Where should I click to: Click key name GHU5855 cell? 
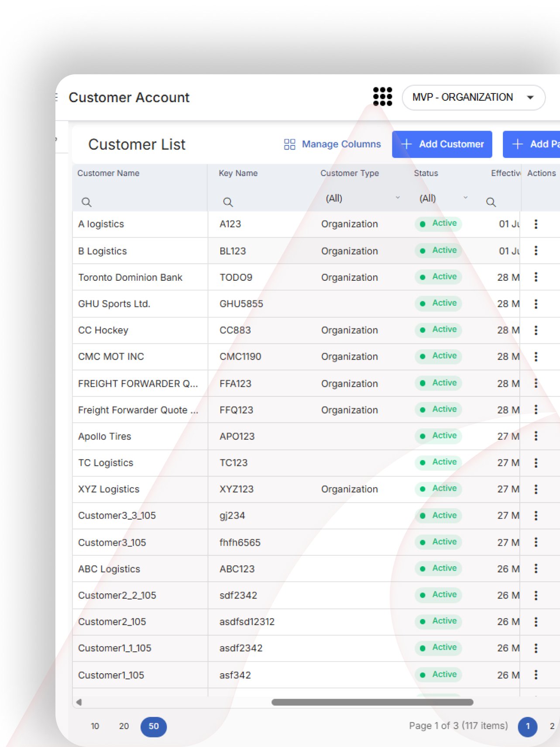(241, 304)
